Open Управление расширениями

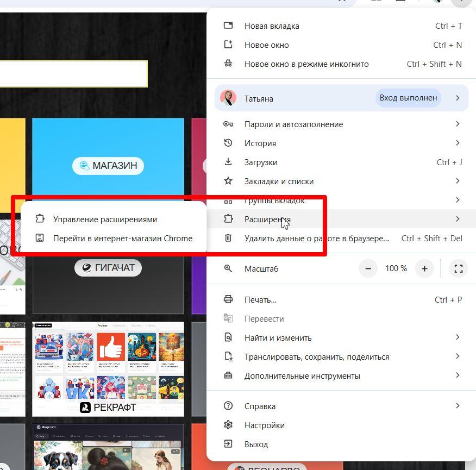(x=114, y=219)
